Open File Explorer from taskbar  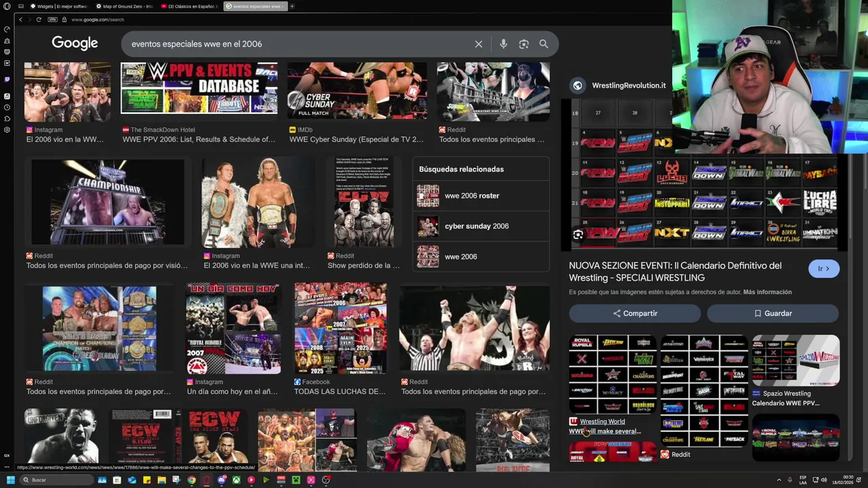click(x=161, y=480)
